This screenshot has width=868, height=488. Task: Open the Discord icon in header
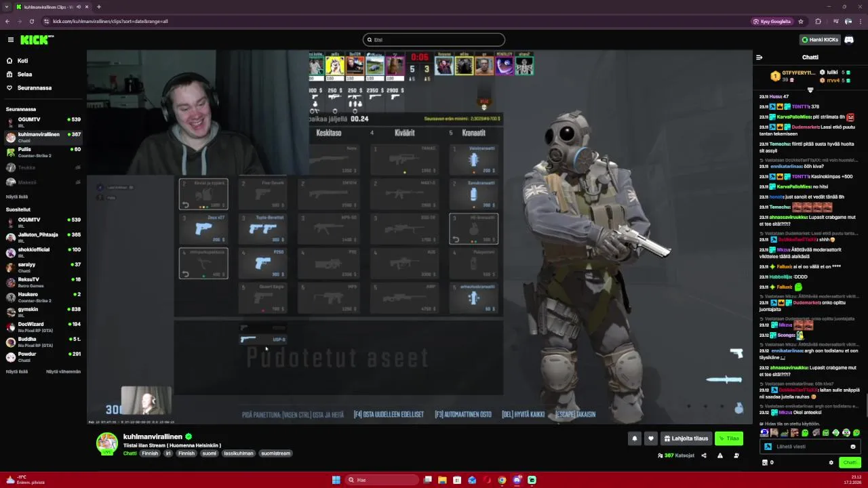click(849, 40)
